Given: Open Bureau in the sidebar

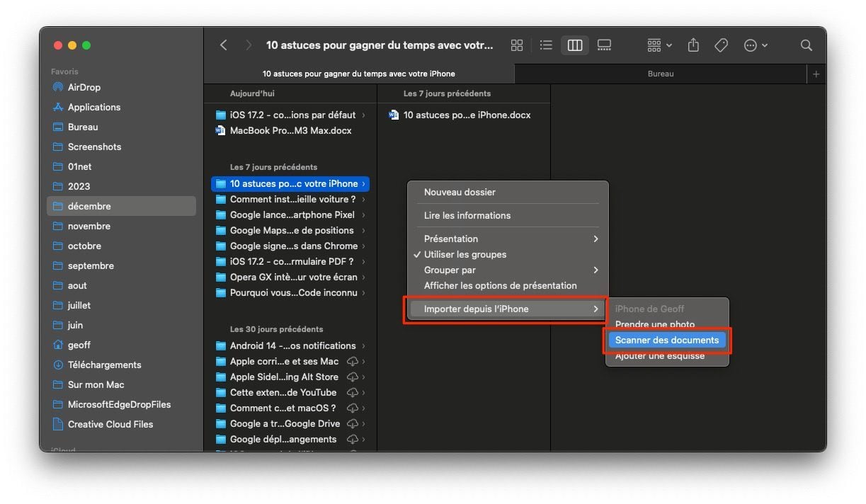Looking at the screenshot, I should coord(121,127).
